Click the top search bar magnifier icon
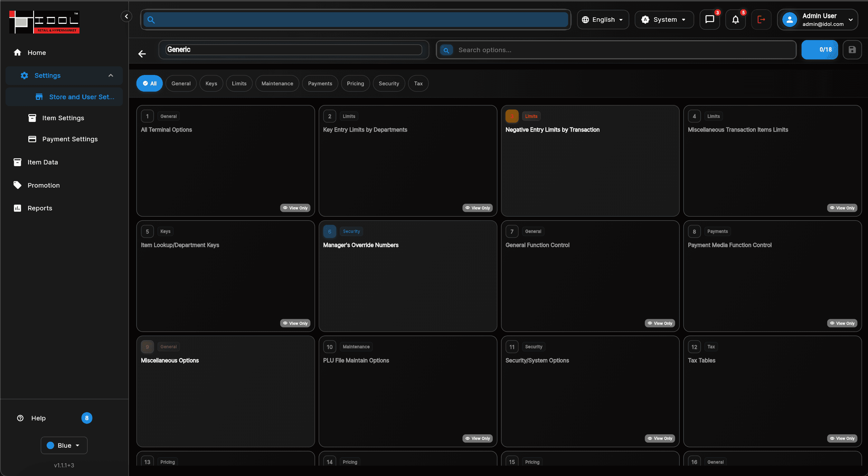The width and height of the screenshot is (868, 476). click(x=151, y=20)
